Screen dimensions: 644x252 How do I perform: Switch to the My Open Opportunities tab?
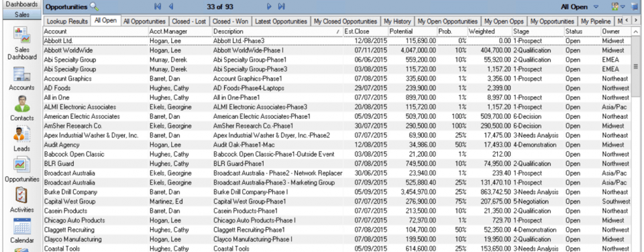coord(447,22)
